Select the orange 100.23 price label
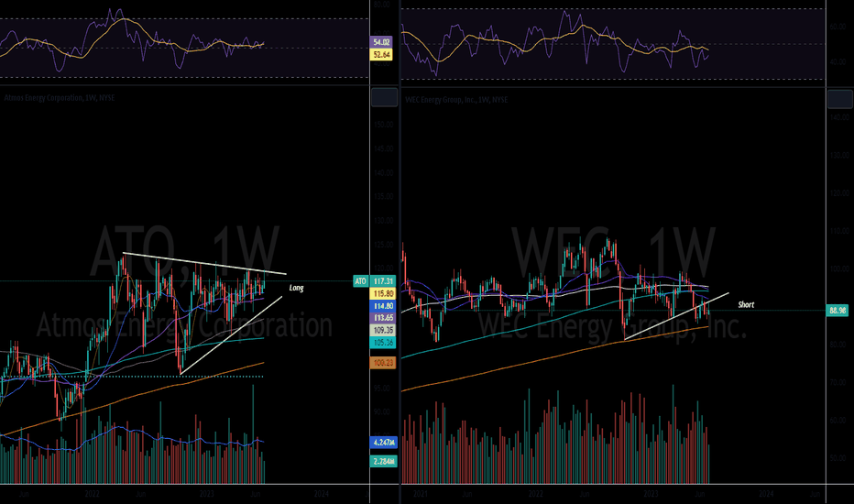 click(x=383, y=363)
